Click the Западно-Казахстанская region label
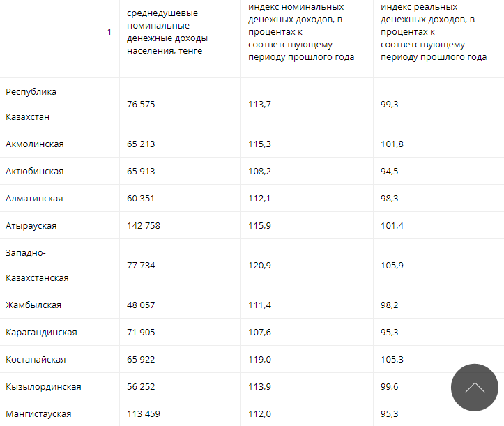The height and width of the screenshot is (426, 504). pos(37,265)
